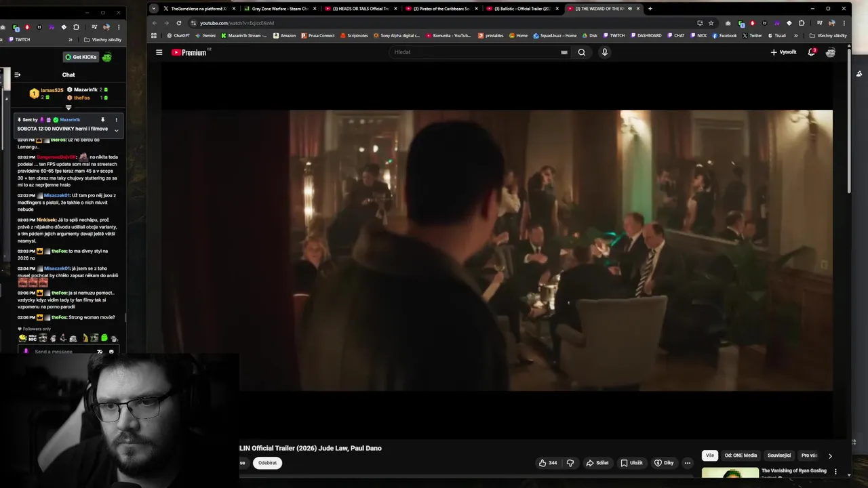Save video with Uložit button
The height and width of the screenshot is (488, 868).
coord(631,463)
